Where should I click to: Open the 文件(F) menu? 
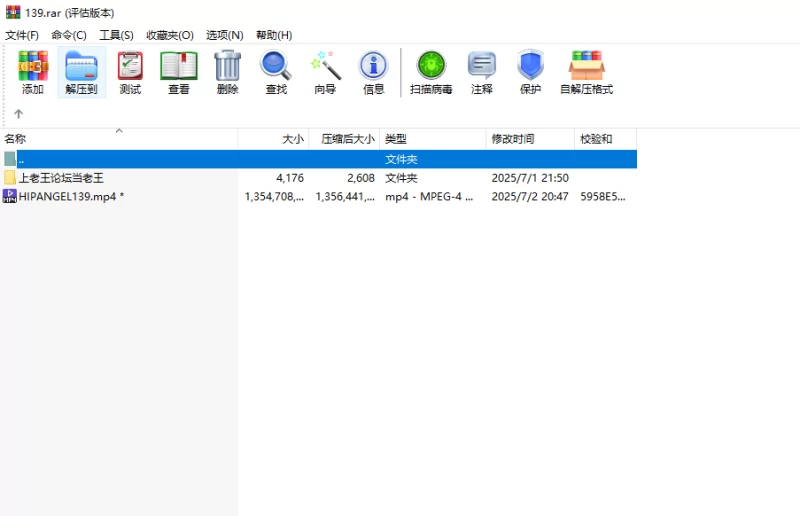22,35
